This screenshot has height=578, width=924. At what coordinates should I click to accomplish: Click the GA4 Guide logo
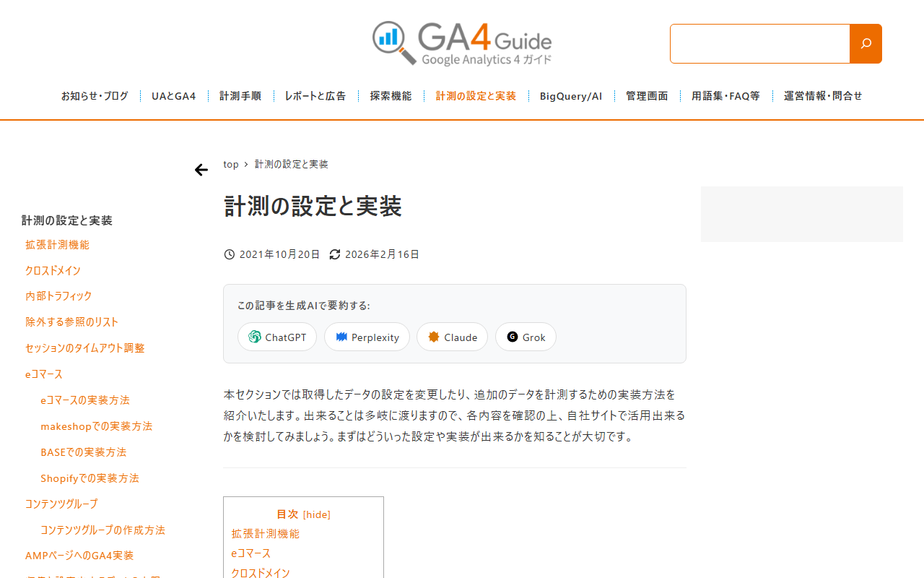462,43
